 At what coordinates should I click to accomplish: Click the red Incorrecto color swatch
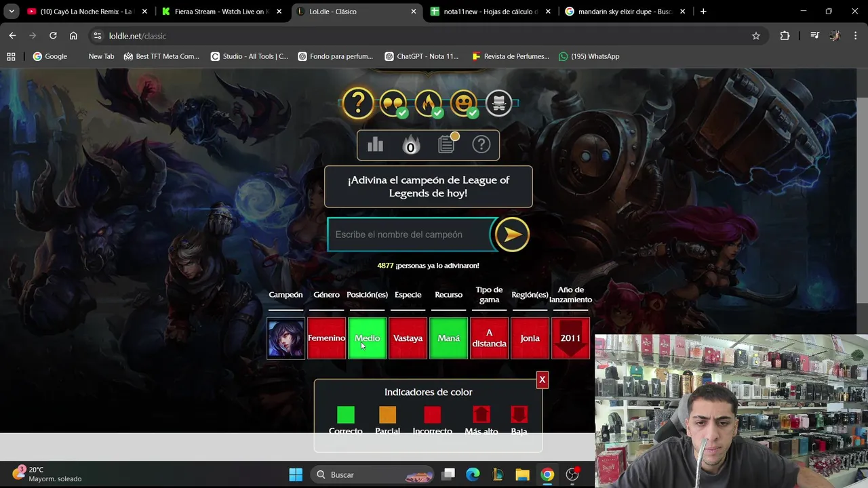coord(432,415)
